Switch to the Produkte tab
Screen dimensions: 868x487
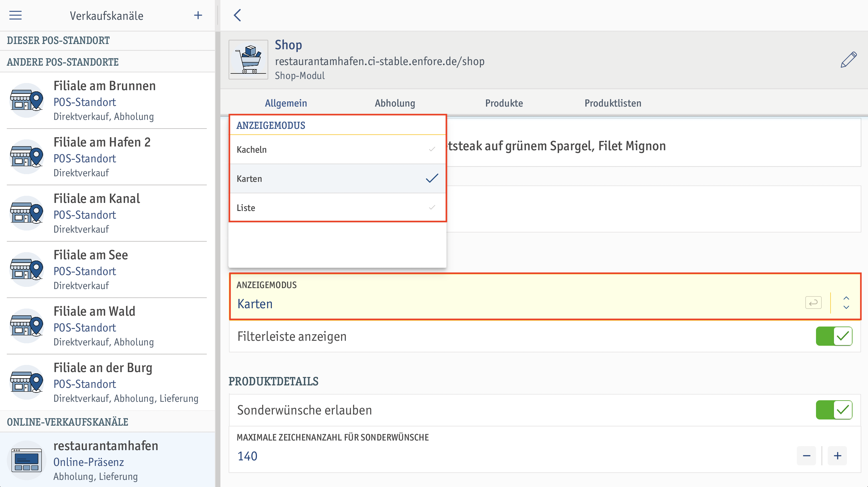(x=504, y=103)
